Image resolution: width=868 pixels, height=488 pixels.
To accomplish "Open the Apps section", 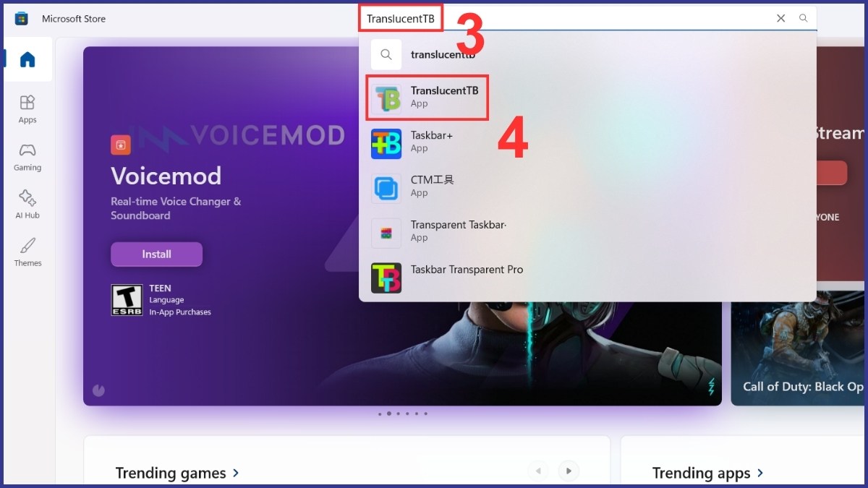I will [27, 109].
